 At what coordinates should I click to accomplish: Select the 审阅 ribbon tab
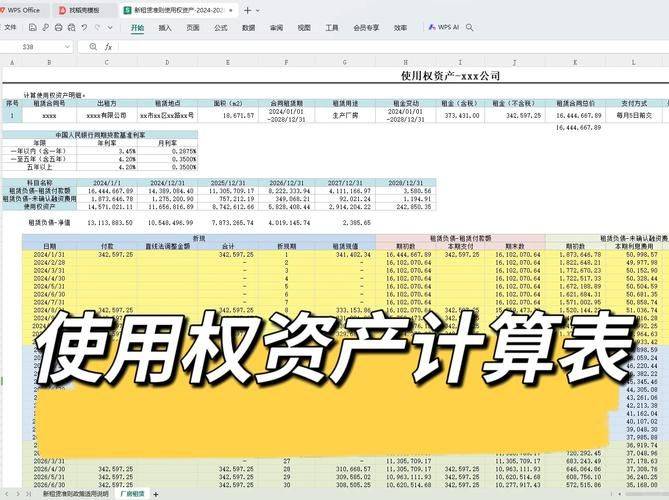[276, 28]
